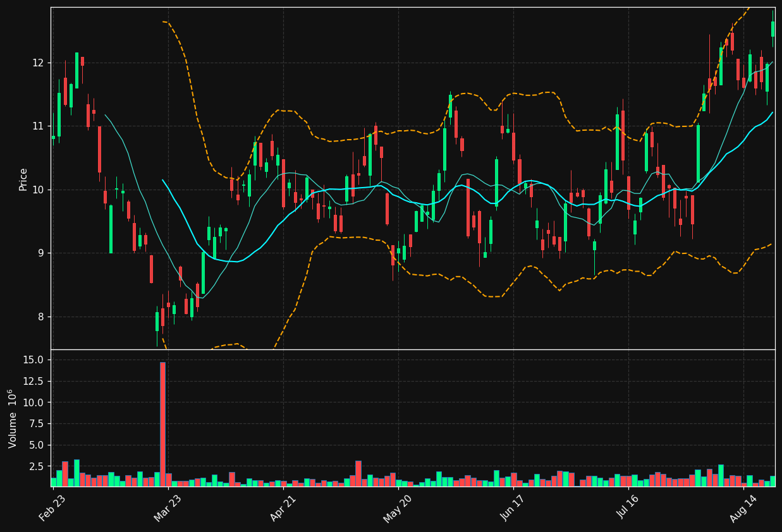Click the Aug 14 date label
The width and height of the screenshot is (782, 532).
[743, 507]
